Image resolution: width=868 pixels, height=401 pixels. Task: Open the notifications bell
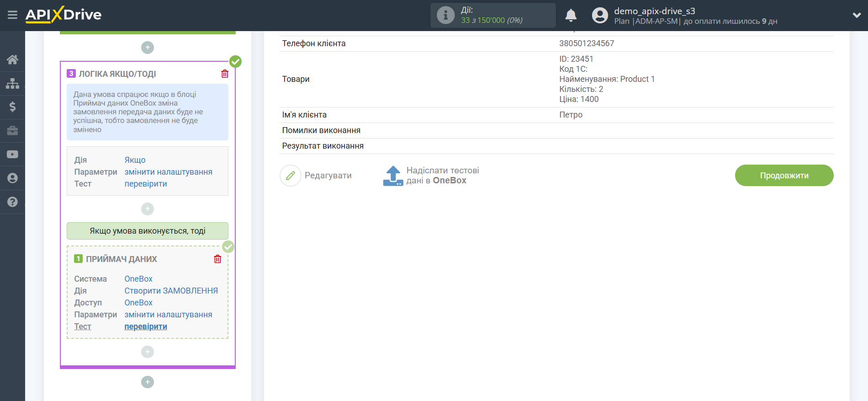click(x=571, y=15)
